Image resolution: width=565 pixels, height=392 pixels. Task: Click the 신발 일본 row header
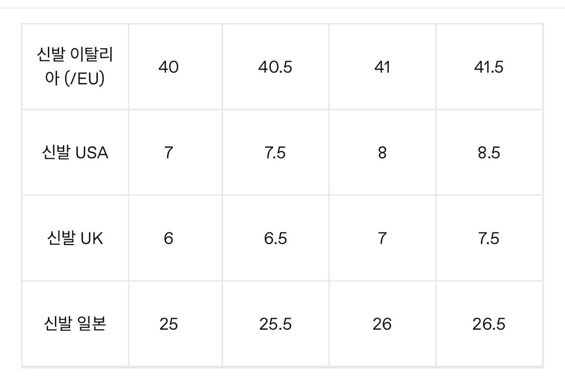[x=75, y=324]
